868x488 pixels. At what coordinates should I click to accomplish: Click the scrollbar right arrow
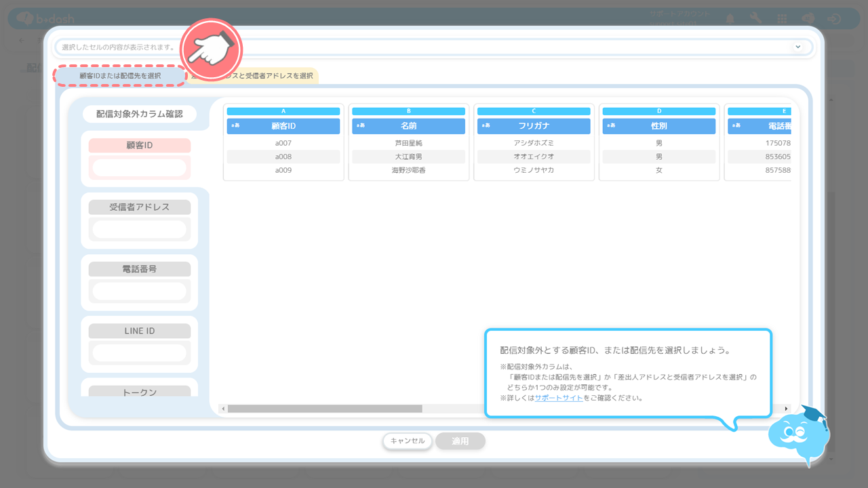[x=787, y=409]
